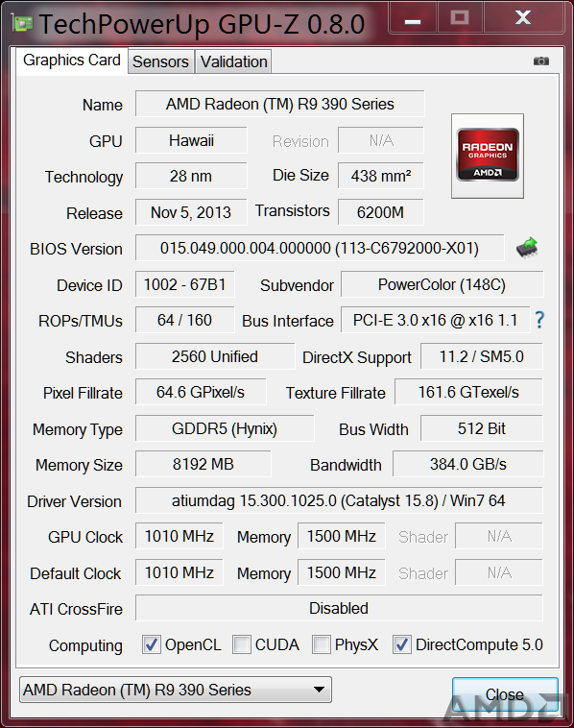Click the Default Clock row Shader N/A field
This screenshot has width=574, height=728.
pyautogui.click(x=499, y=572)
